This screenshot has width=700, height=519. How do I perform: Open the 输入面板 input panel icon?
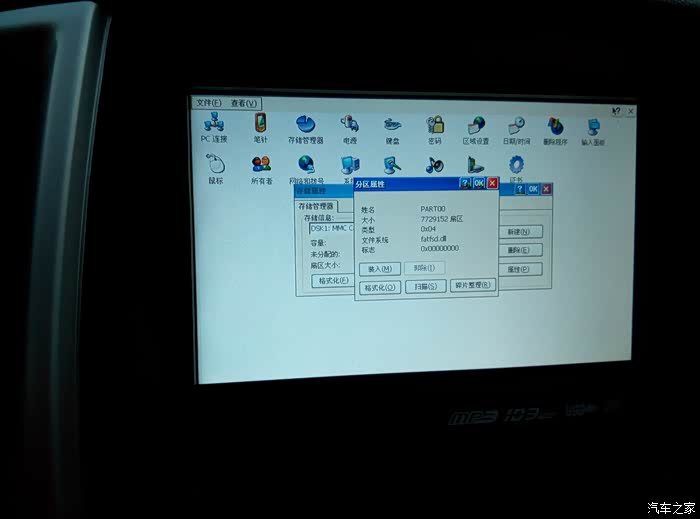593,132
